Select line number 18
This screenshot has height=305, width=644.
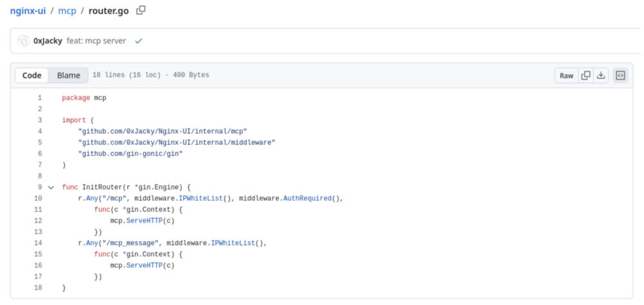click(x=37, y=288)
